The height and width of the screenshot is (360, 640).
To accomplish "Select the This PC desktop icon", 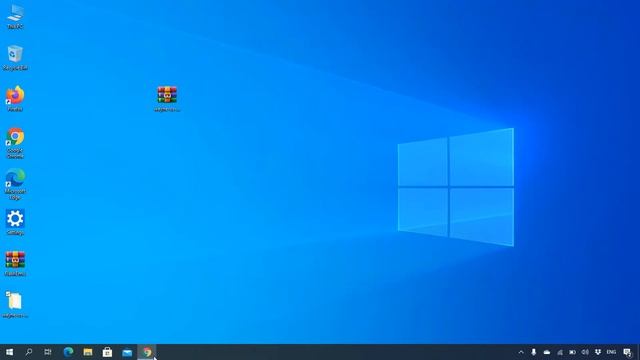I will pyautogui.click(x=15, y=16).
